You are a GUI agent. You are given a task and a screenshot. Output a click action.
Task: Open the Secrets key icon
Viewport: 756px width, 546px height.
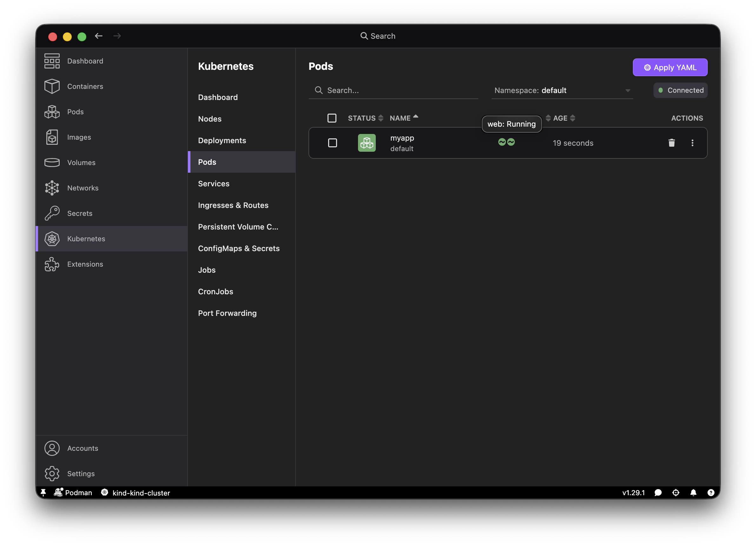coord(52,213)
